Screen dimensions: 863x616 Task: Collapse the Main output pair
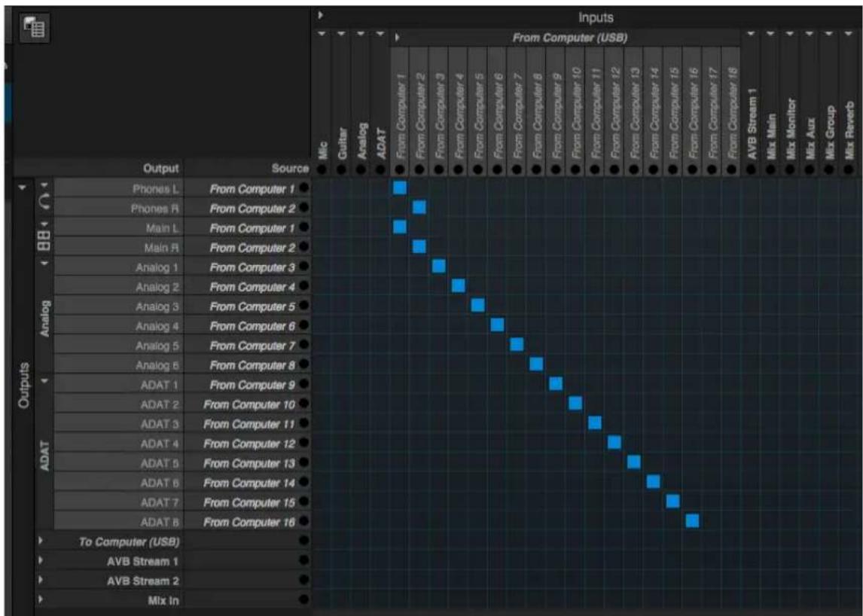[x=45, y=224]
